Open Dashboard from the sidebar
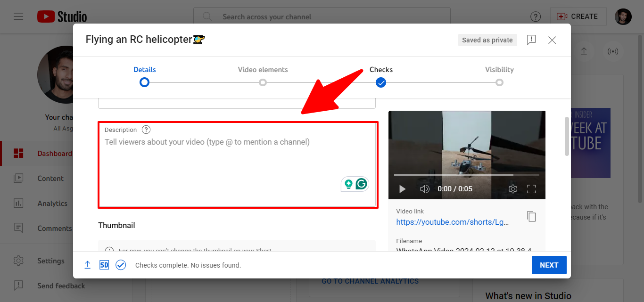This screenshot has width=644, height=302. pos(55,153)
